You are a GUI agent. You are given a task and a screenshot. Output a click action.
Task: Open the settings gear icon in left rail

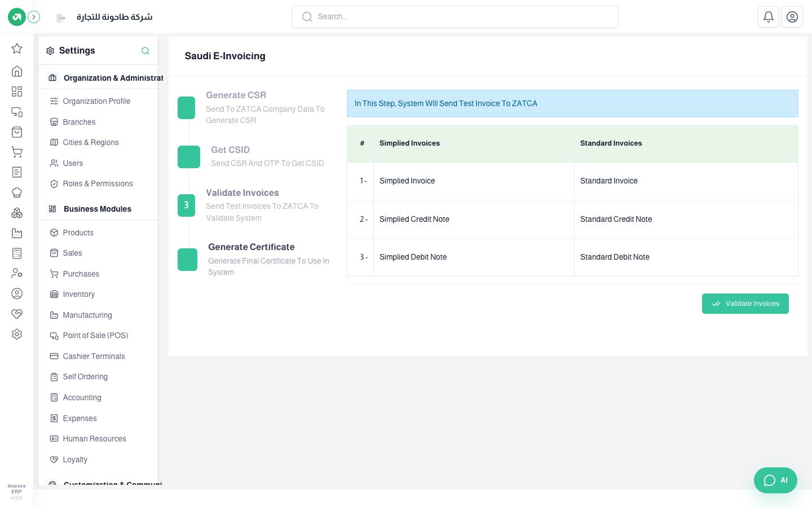tap(17, 334)
